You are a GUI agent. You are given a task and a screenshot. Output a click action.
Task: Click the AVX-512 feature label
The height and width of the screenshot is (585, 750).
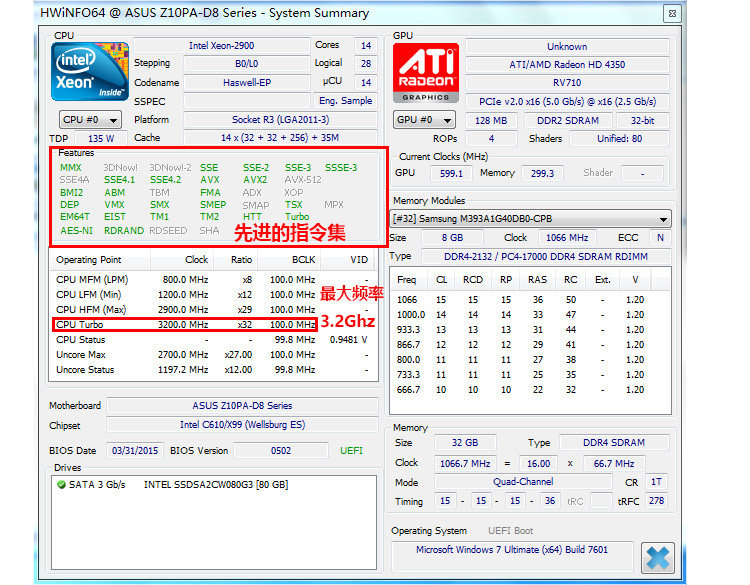(303, 180)
